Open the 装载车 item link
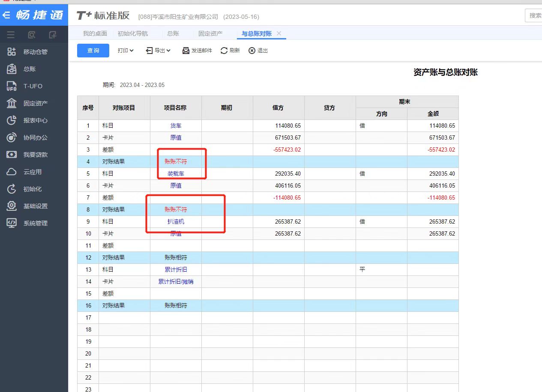This screenshot has width=542, height=392. pos(176,174)
